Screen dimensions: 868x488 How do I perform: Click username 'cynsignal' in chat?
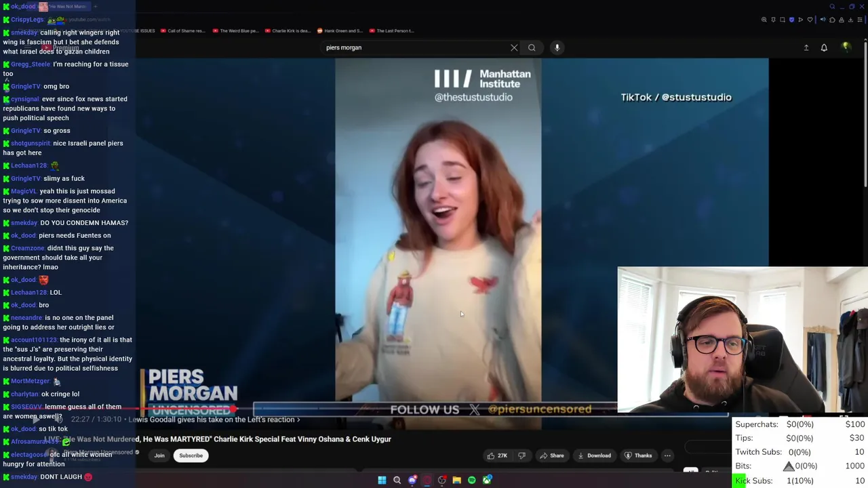(x=25, y=99)
